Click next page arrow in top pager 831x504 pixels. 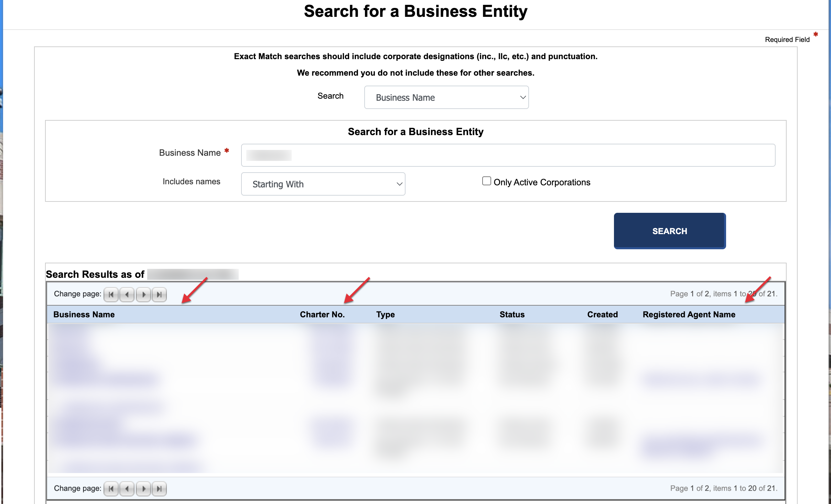click(143, 295)
